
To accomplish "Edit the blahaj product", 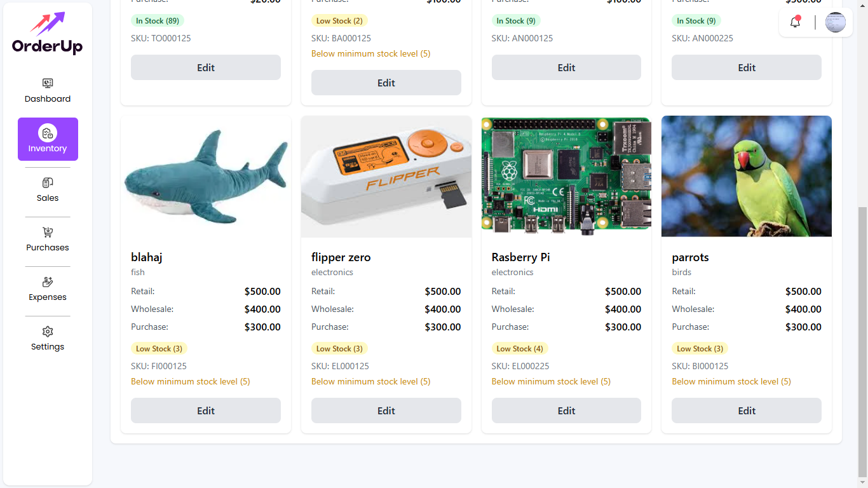I will [206, 410].
